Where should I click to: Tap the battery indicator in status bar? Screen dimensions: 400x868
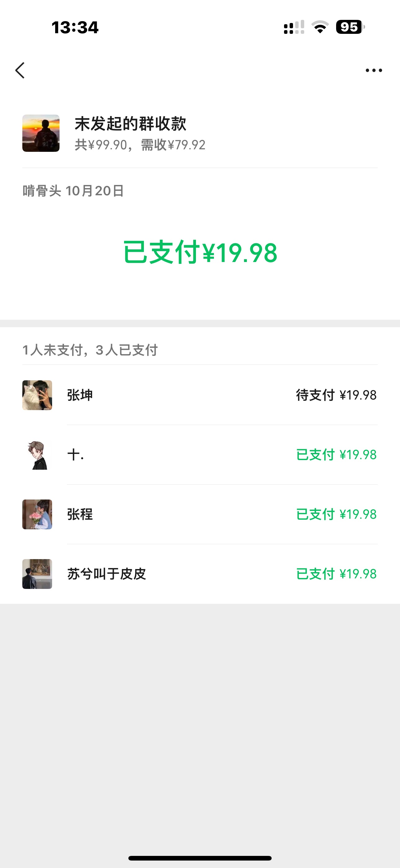pyautogui.click(x=350, y=27)
